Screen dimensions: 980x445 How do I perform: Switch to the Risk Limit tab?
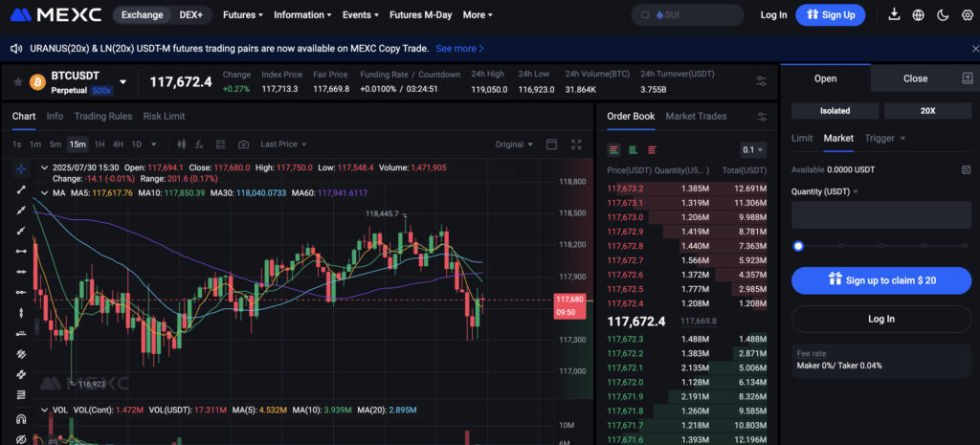(x=164, y=116)
